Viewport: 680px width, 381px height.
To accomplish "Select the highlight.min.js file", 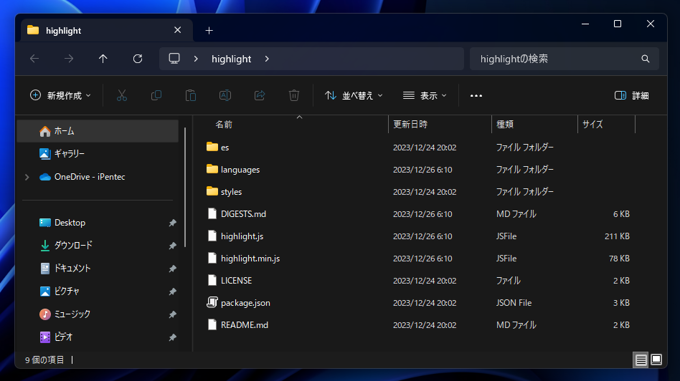I will click(243, 258).
